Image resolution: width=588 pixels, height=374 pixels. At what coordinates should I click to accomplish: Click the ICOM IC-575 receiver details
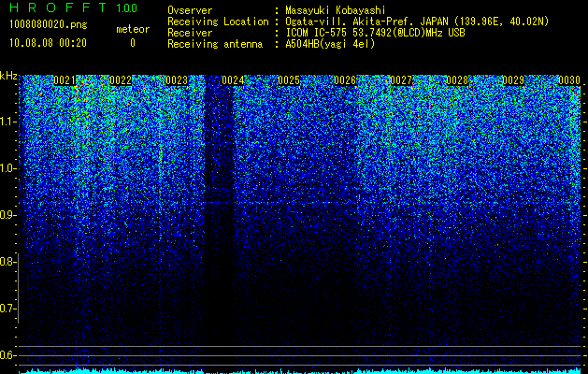(x=375, y=33)
